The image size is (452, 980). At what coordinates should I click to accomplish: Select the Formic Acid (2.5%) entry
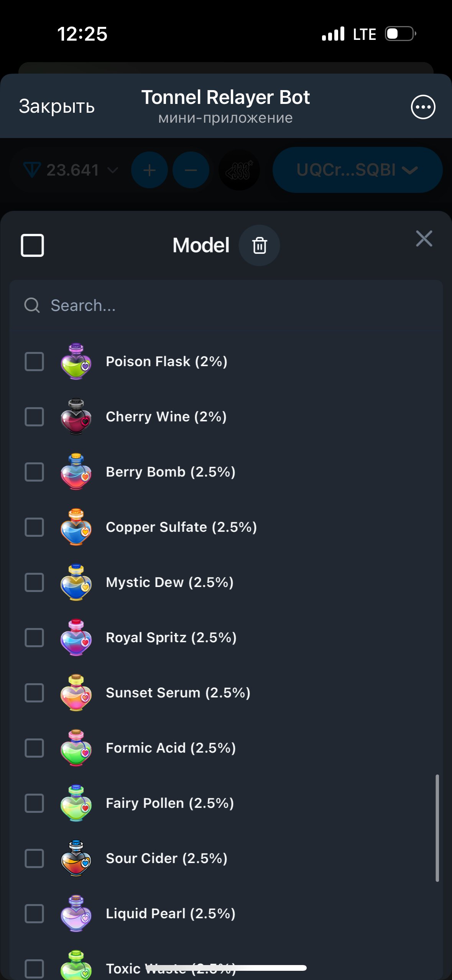pyautogui.click(x=226, y=748)
